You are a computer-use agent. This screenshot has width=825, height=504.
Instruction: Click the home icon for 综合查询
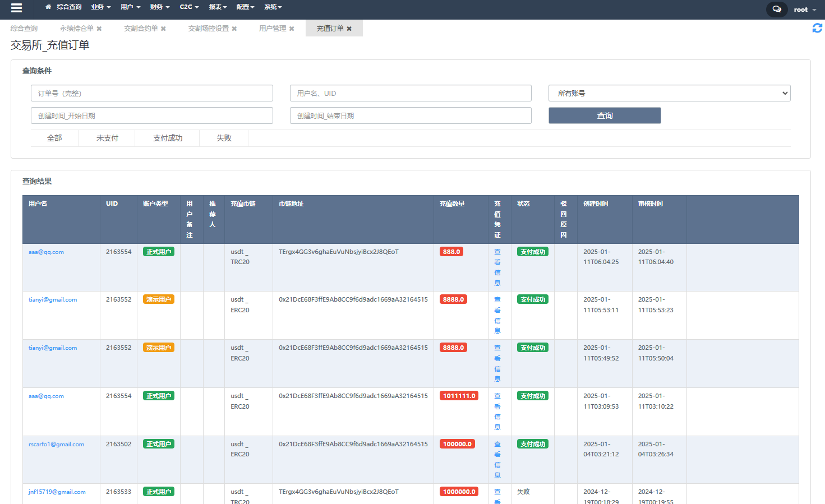click(x=48, y=7)
